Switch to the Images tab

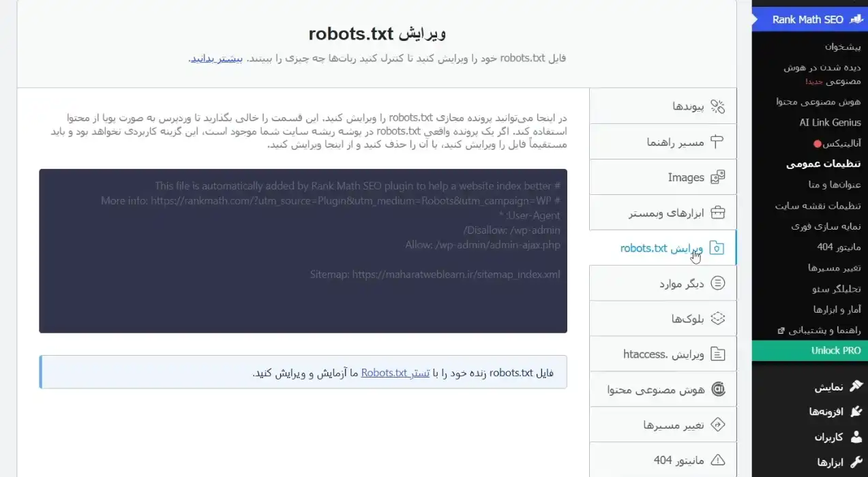pos(663,177)
